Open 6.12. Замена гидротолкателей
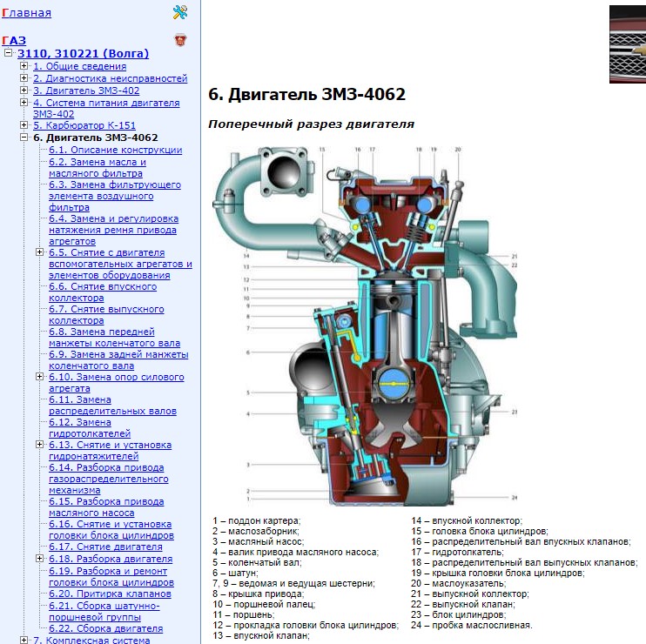Screen dimensions: 646x644 point(90,428)
